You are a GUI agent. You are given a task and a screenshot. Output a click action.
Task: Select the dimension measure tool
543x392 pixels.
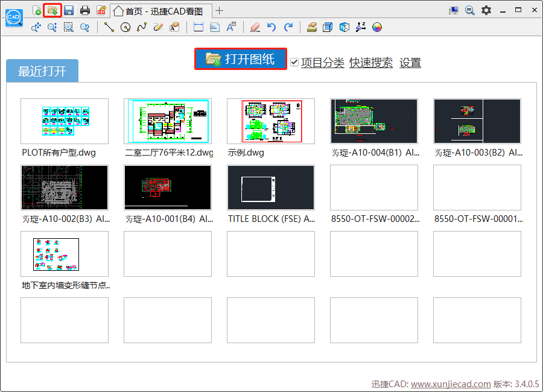tap(198, 27)
